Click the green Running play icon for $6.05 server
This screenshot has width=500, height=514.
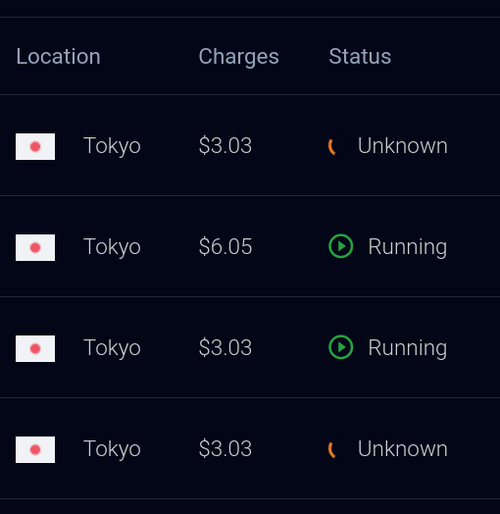click(x=341, y=246)
